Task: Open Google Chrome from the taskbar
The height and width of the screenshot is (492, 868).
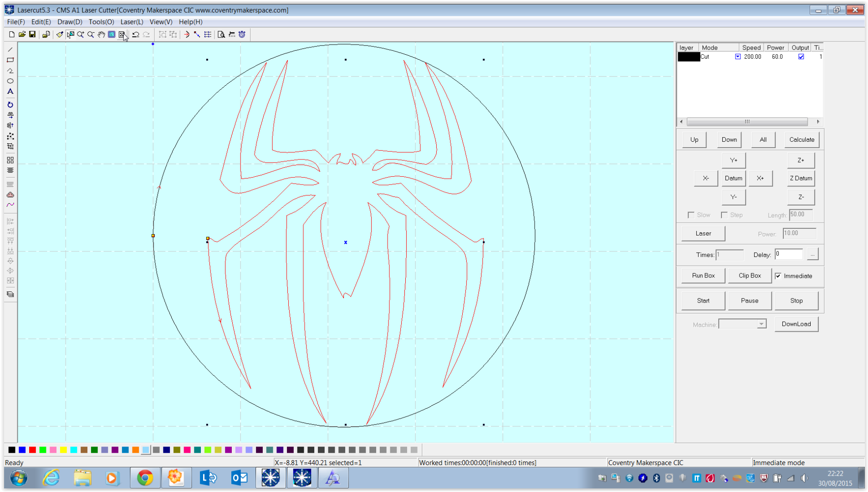Action: (145, 478)
